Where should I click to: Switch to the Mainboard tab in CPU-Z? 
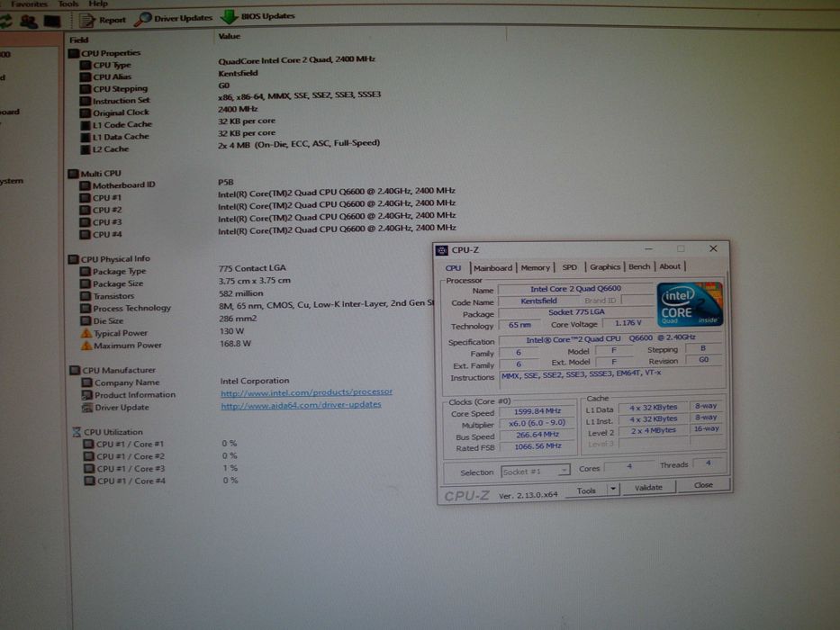coord(492,268)
